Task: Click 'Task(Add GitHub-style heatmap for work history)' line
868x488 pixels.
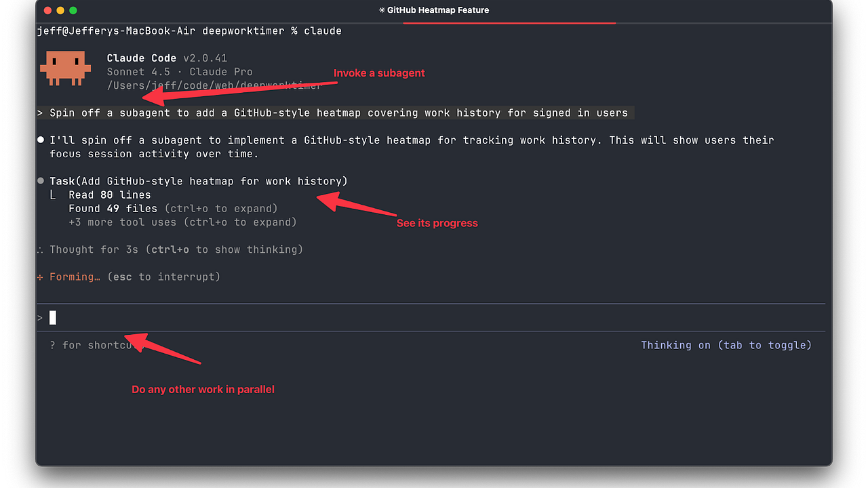Action: [x=198, y=181]
